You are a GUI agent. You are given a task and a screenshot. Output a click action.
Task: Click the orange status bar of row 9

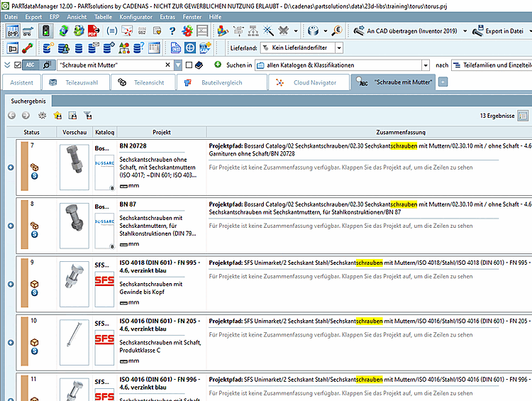[24, 284]
